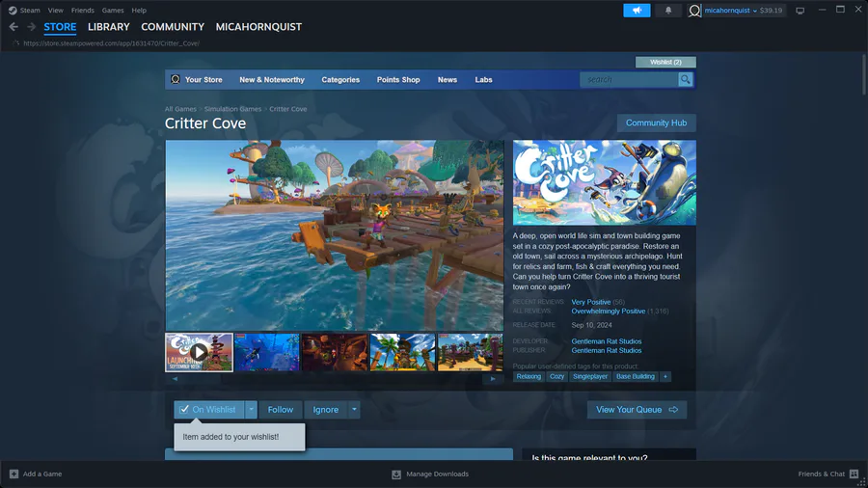Click the Wishlist (2) button

tap(665, 62)
